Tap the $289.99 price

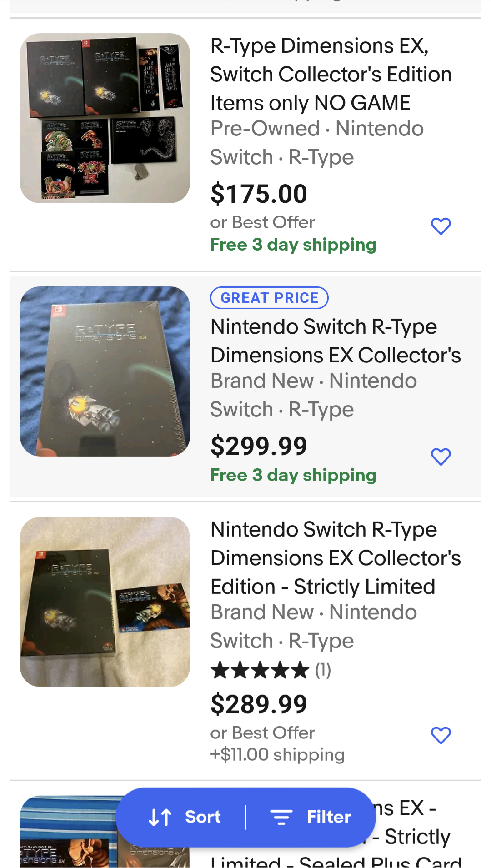click(x=259, y=704)
